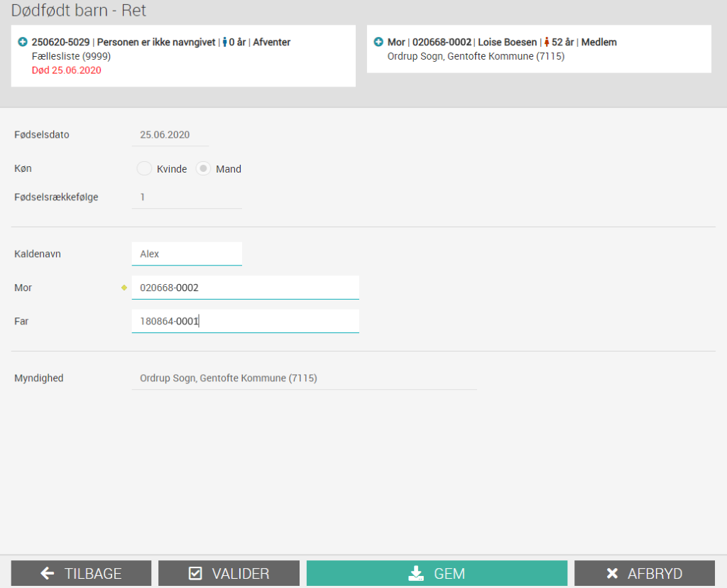Click the name Loise Boesen

[x=507, y=42]
